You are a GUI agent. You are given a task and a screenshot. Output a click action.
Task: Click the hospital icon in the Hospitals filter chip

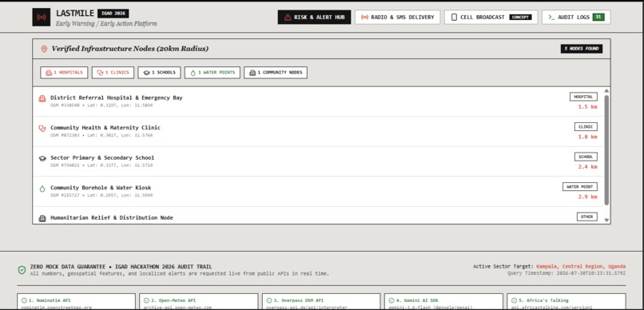pyautogui.click(x=49, y=73)
